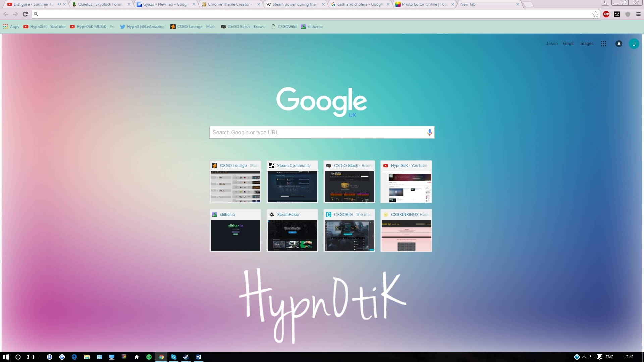Bookmark page with the star icon
The width and height of the screenshot is (644, 362).
point(595,14)
